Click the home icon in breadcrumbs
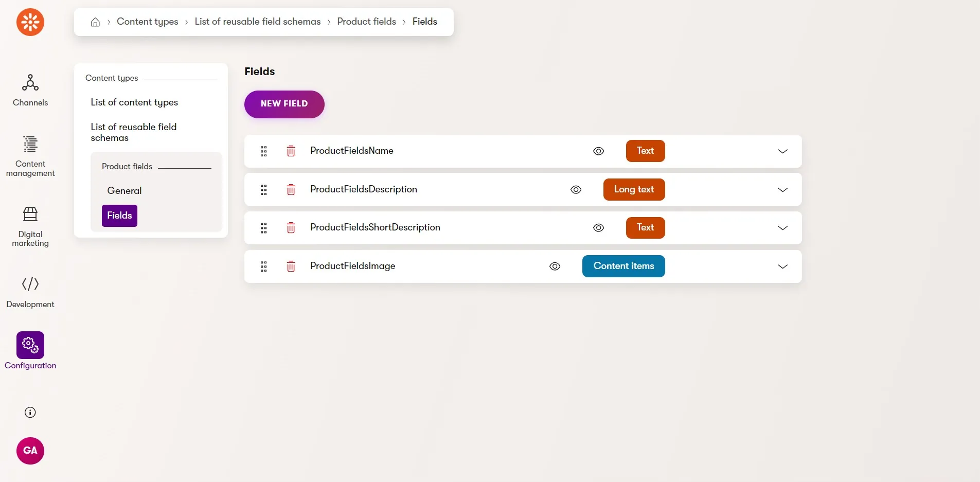This screenshot has width=980, height=482. coord(95,22)
